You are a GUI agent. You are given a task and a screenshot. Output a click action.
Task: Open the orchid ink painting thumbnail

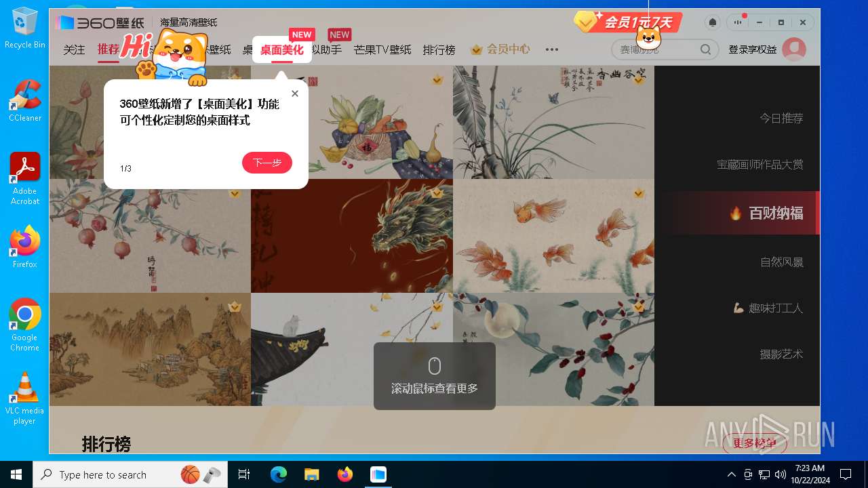[x=553, y=122]
